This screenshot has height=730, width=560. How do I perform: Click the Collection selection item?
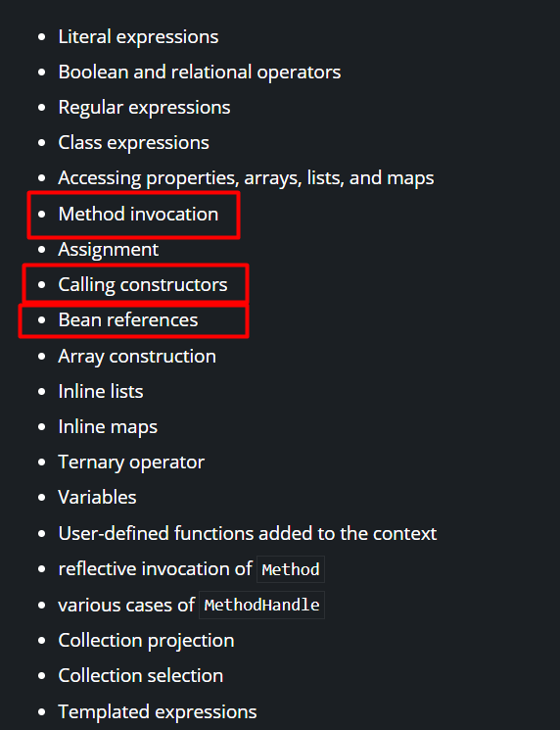(140, 676)
